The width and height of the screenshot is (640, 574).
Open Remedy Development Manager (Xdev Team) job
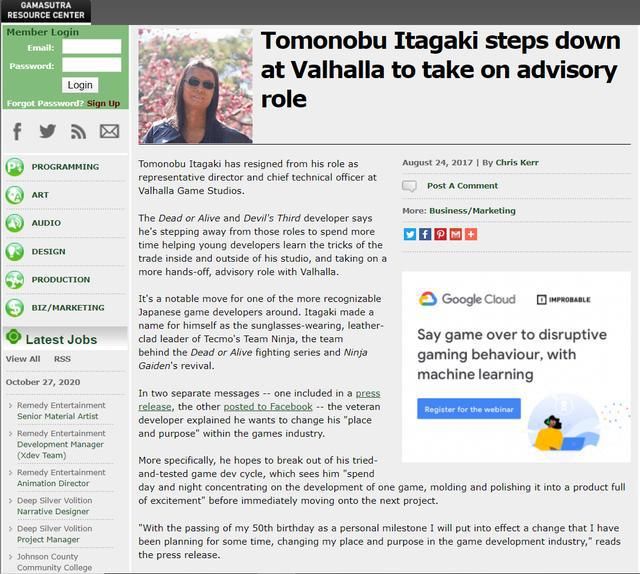click(61, 444)
